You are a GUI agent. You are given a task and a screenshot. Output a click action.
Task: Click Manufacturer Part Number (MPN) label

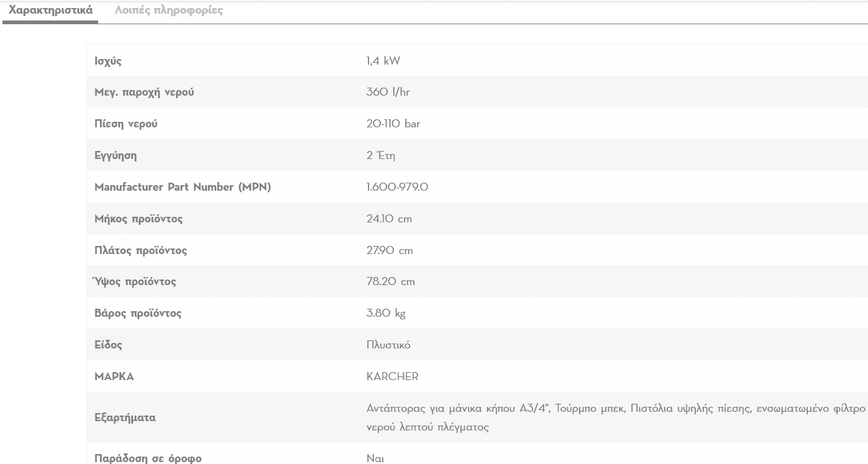tap(183, 188)
